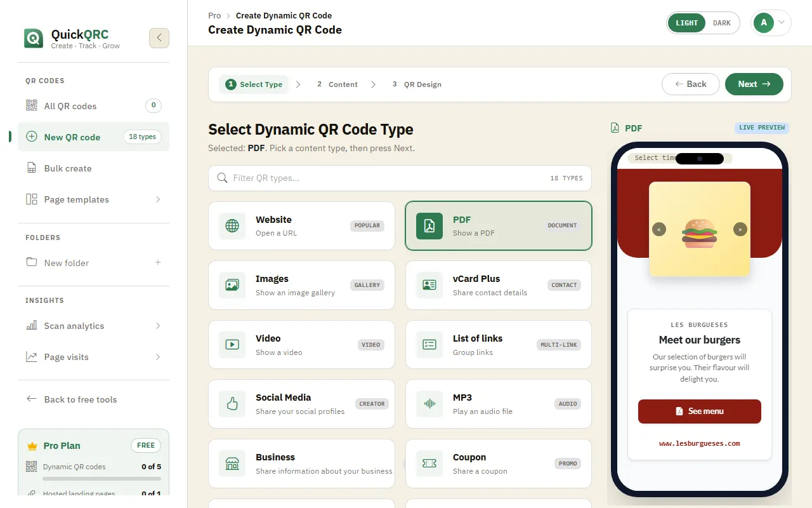812x508 pixels.
Task: Click the New folder item
Action: (x=94, y=262)
